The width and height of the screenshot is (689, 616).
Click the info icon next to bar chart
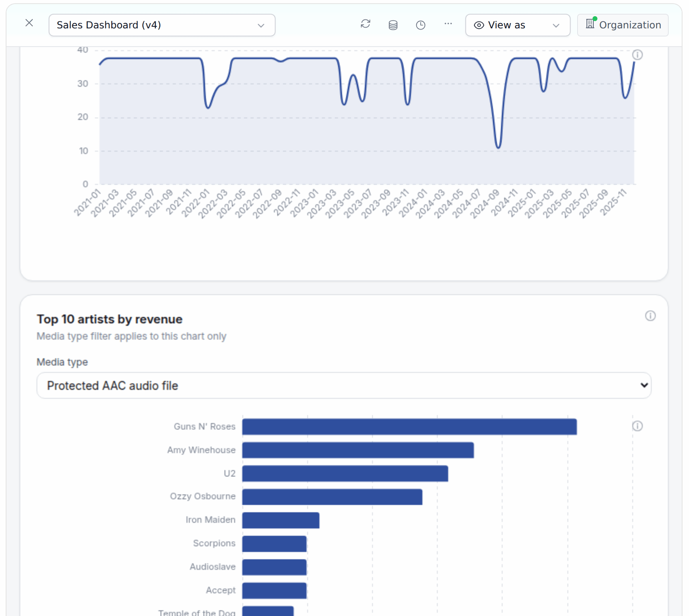tap(638, 426)
